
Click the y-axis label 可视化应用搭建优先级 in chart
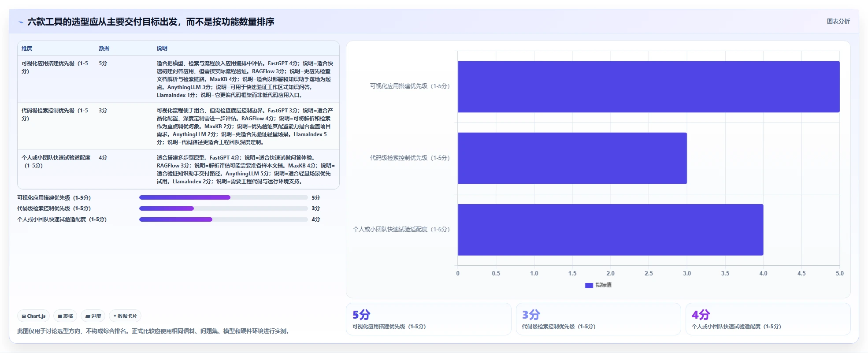410,86
